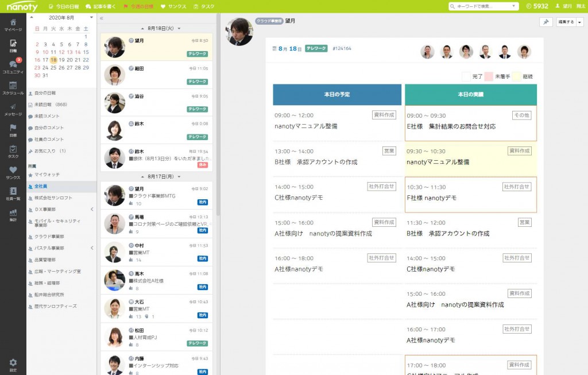Pin this report with the pin icon
Image resolution: width=588 pixels, height=375 pixels.
point(546,22)
